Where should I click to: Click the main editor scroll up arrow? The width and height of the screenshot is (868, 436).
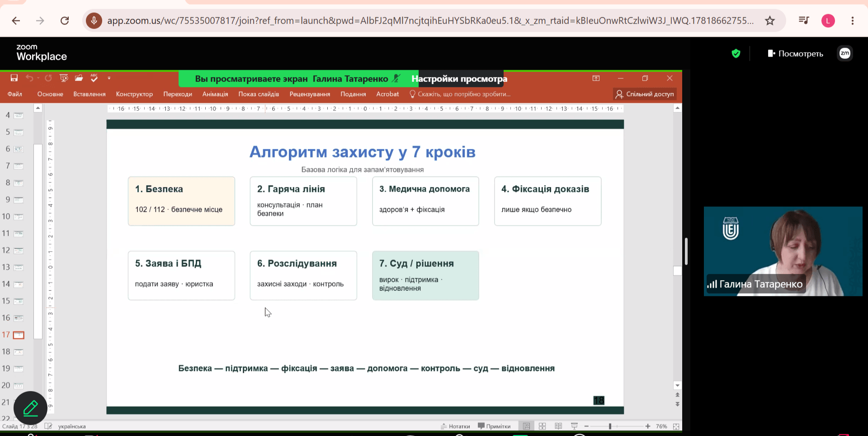click(677, 108)
